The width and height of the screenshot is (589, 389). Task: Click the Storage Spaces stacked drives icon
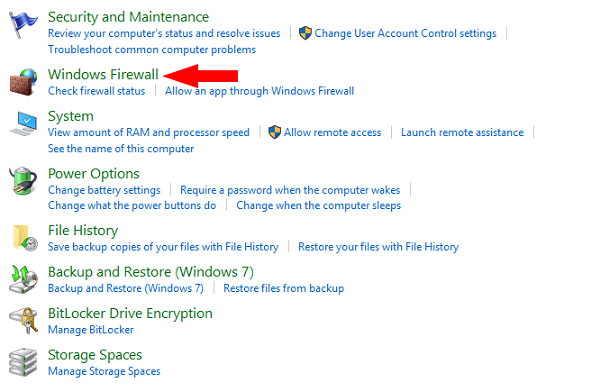pos(23,362)
